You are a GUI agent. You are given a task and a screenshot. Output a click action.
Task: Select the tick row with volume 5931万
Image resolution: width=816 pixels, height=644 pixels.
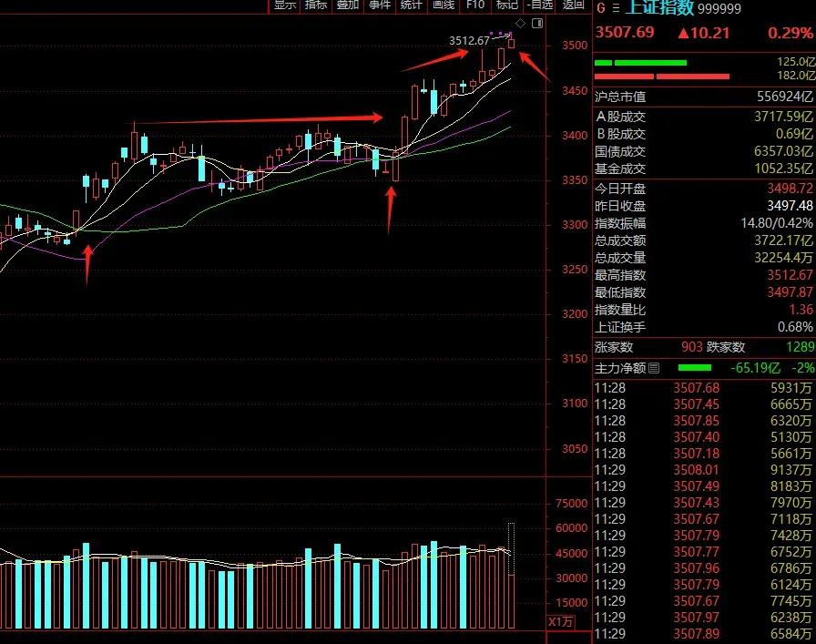click(704, 388)
